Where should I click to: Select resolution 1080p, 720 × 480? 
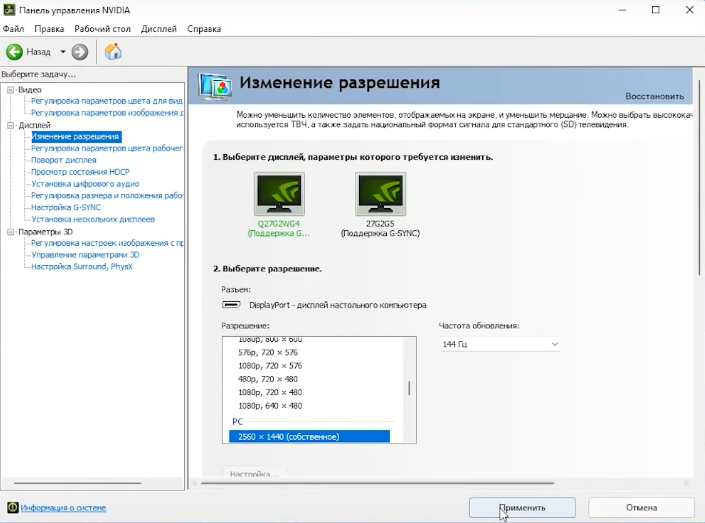pos(270,392)
